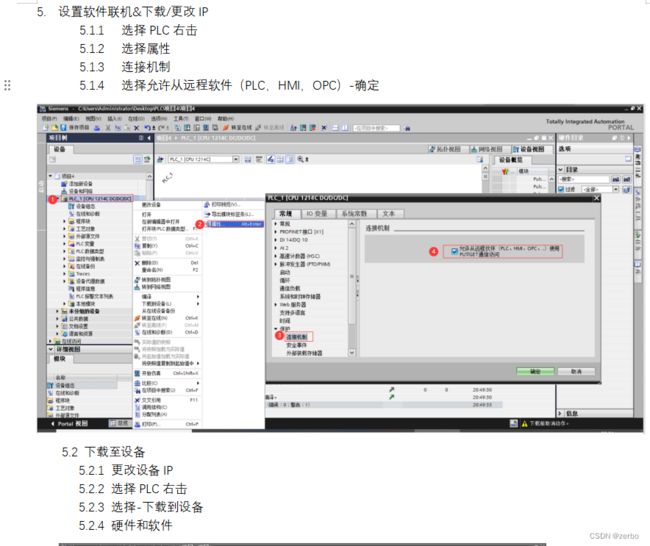Click the 取消 button in the dialog
This screenshot has width=650, height=546.
(x=576, y=371)
